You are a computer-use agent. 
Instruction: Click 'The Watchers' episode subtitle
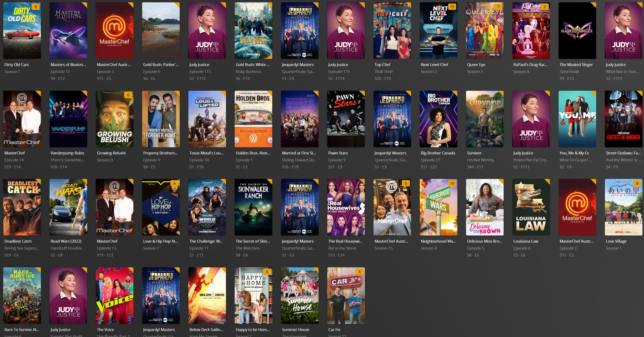(x=248, y=248)
